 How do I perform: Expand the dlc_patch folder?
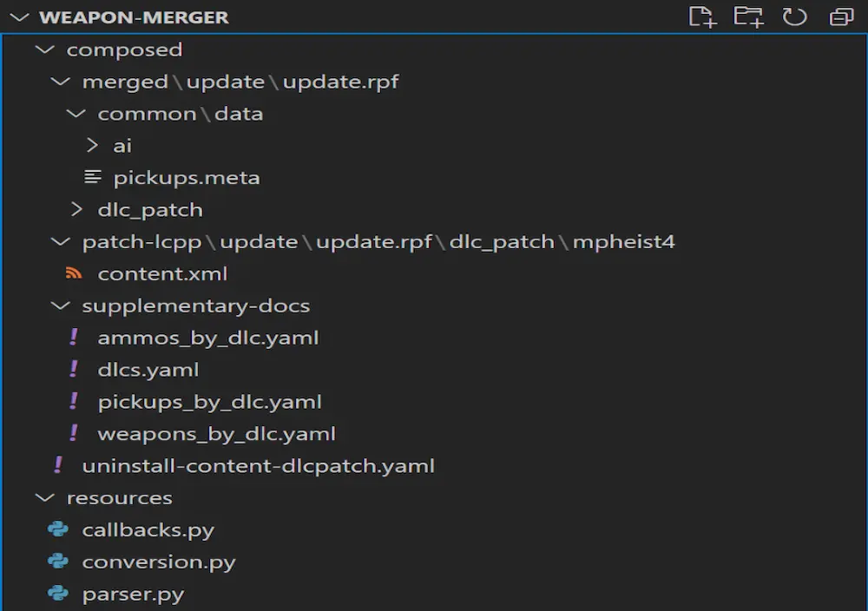76,209
